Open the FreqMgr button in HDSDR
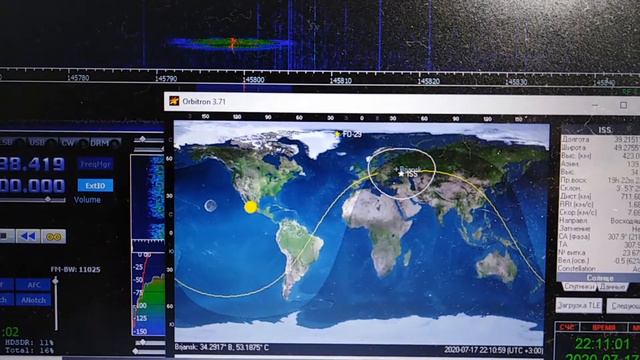Viewport: 640px width, 360px height. (95, 164)
